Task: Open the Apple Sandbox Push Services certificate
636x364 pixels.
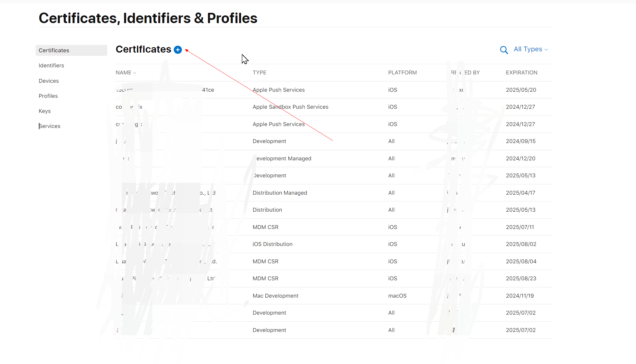Action: point(290,107)
